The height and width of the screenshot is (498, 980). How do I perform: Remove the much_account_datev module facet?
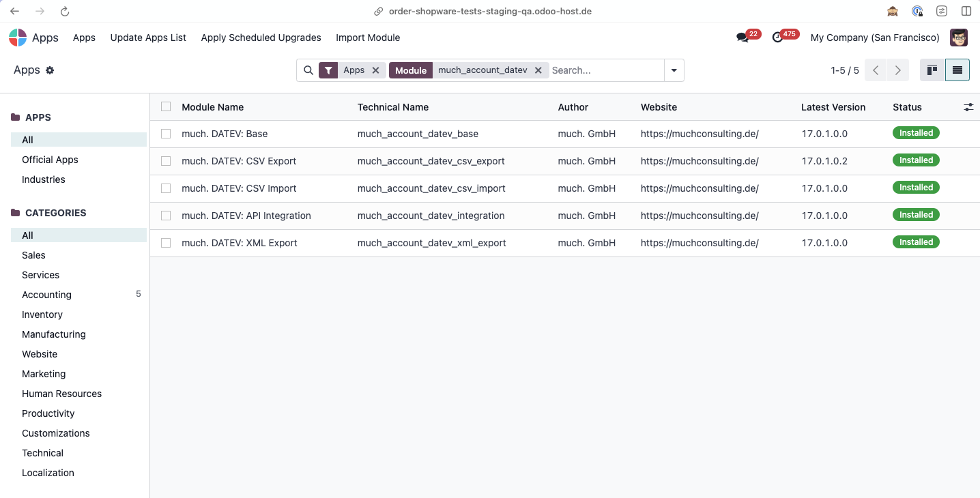pyautogui.click(x=538, y=70)
